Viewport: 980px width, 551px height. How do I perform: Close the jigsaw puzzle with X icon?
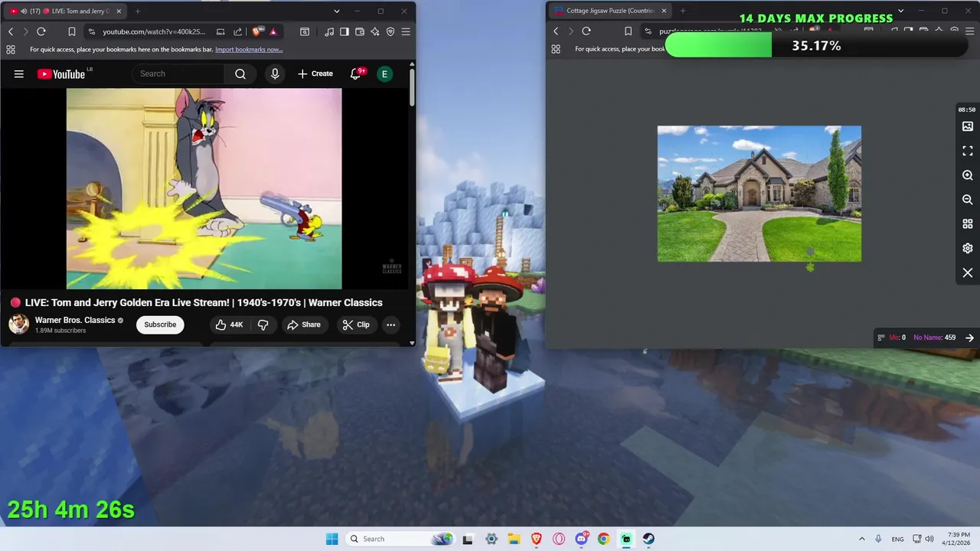click(x=968, y=273)
